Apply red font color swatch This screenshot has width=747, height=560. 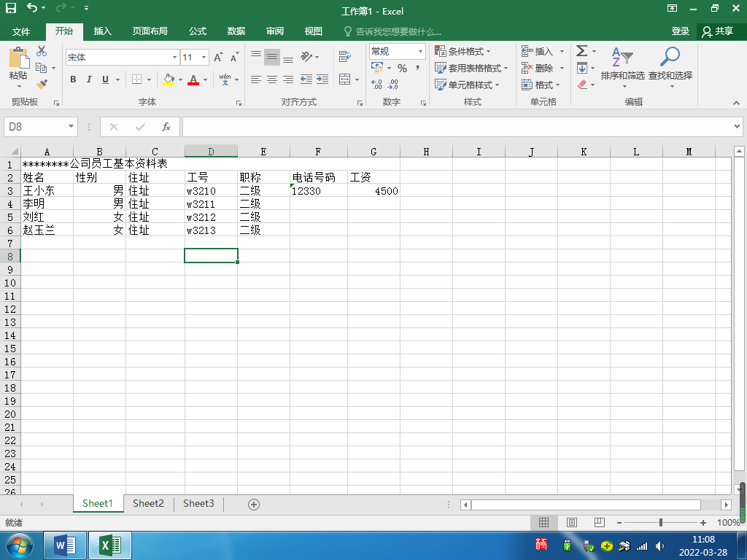tap(193, 79)
